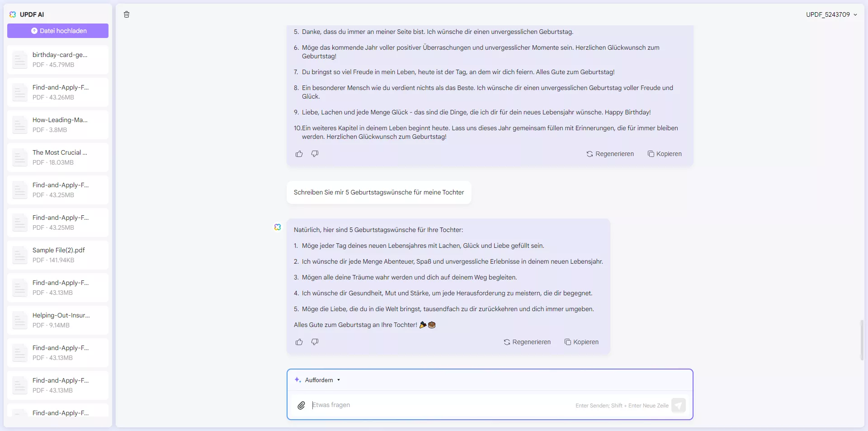Screen dimensions: 868x431
Task: Copy the ten birthday wishes reply
Action: 665,154
